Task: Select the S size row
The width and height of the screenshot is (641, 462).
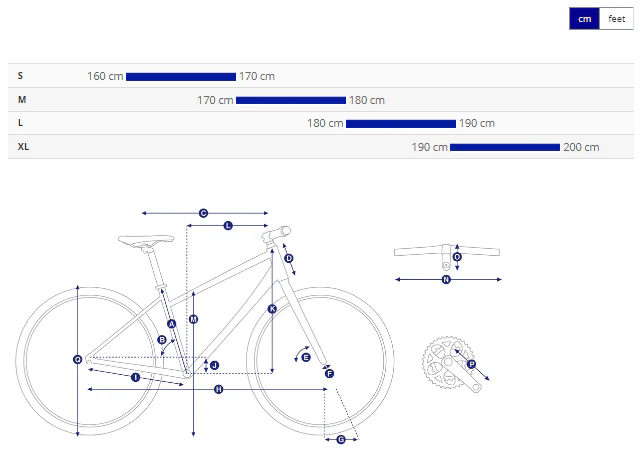Action: click(x=321, y=76)
